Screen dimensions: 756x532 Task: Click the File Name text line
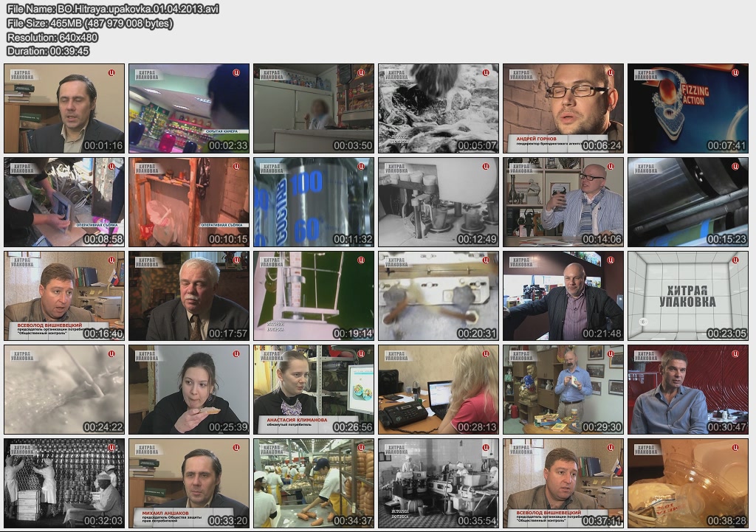pos(112,9)
